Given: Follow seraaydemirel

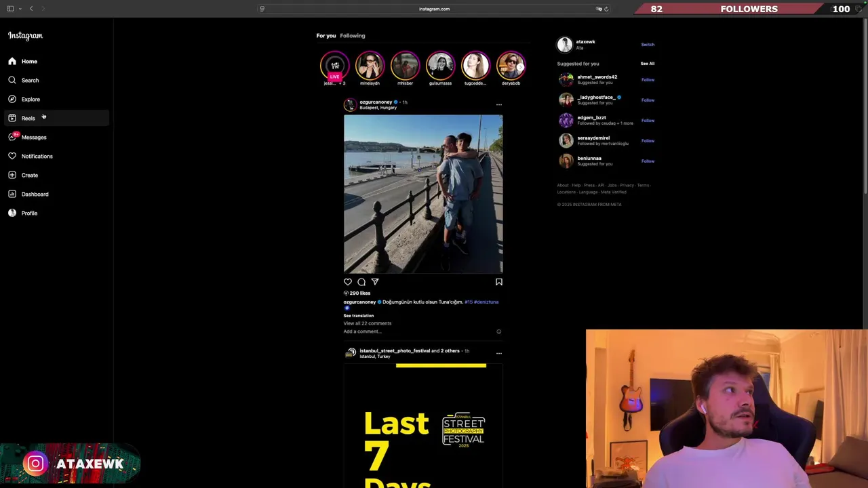Looking at the screenshot, I should [x=648, y=141].
